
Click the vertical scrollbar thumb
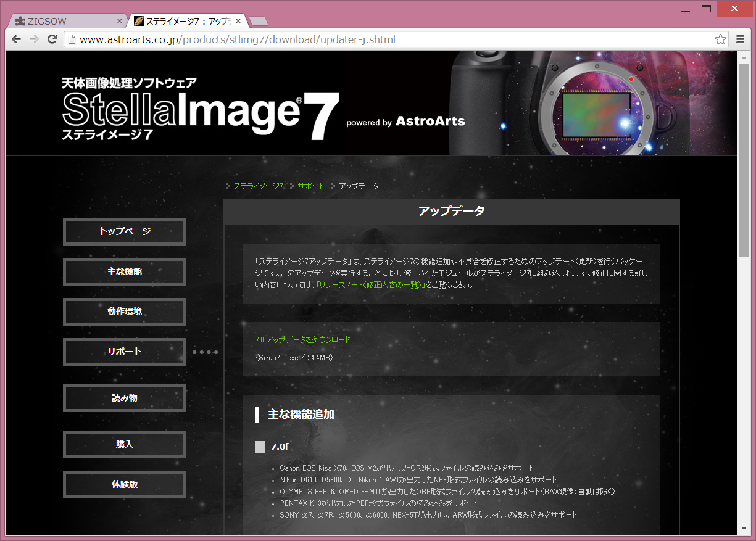coord(743,160)
